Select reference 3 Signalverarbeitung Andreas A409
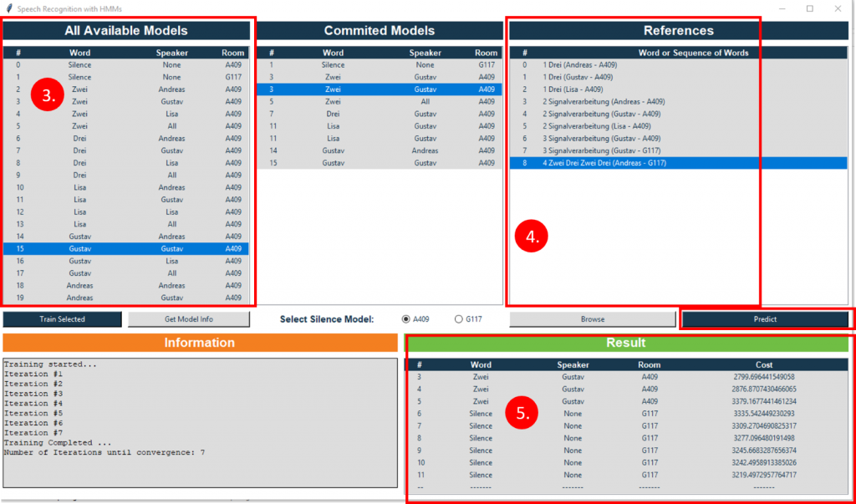The image size is (856, 504). (x=679, y=102)
